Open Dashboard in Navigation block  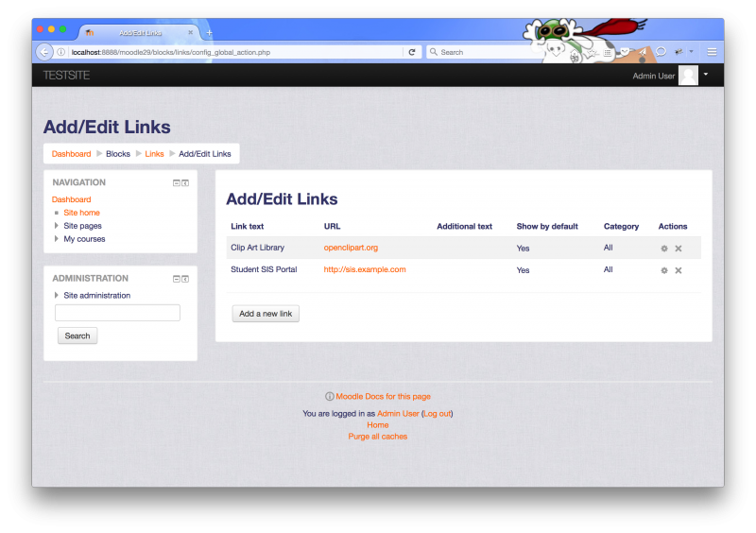click(x=72, y=199)
